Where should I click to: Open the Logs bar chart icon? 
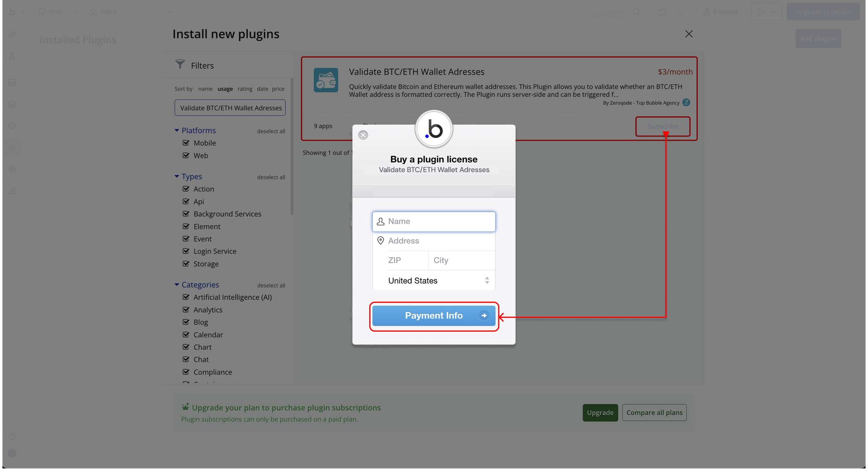[x=12, y=191]
